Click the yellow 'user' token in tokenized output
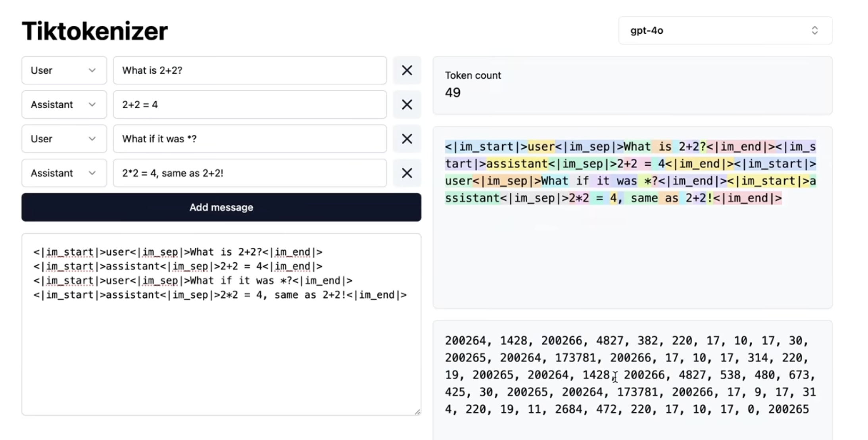The width and height of the screenshot is (868, 440). (541, 147)
